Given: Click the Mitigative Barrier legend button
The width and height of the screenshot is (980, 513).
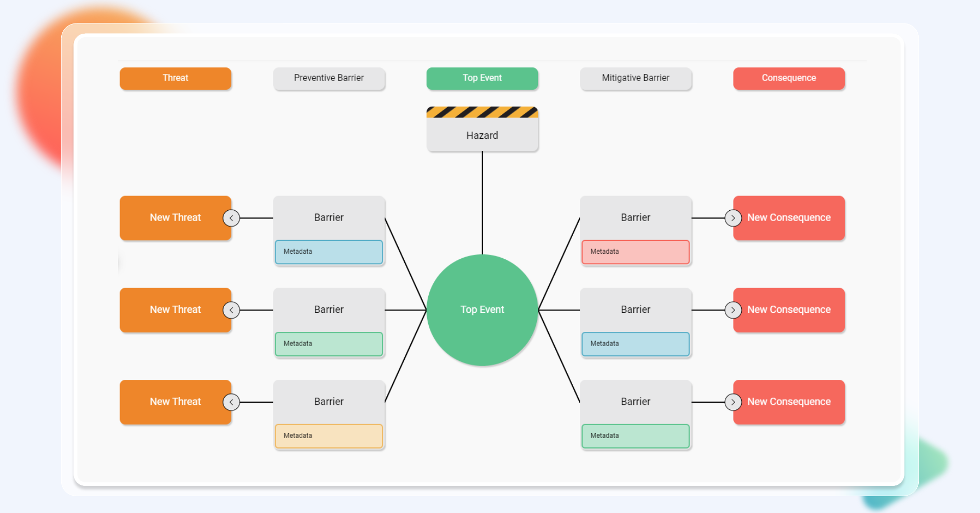Looking at the screenshot, I should (x=635, y=78).
